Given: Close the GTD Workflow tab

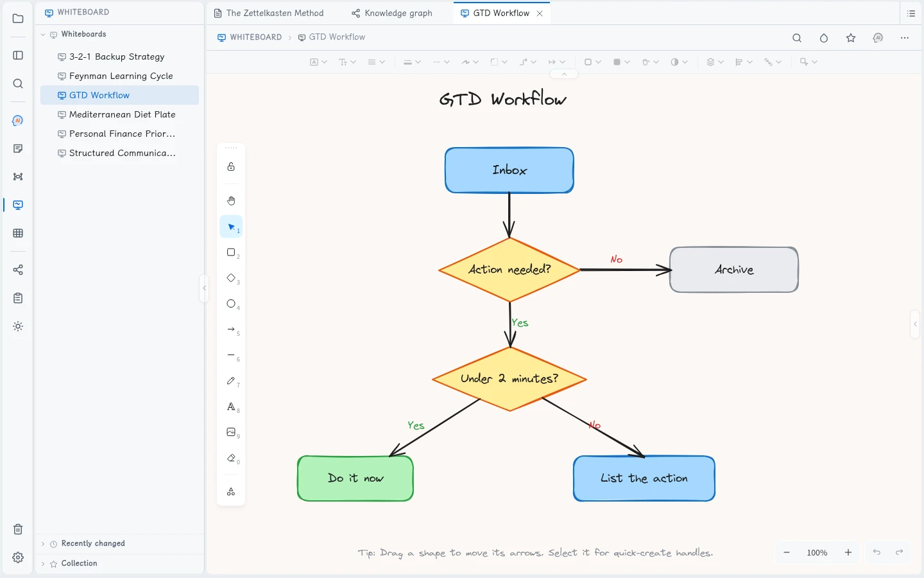Looking at the screenshot, I should tap(540, 13).
